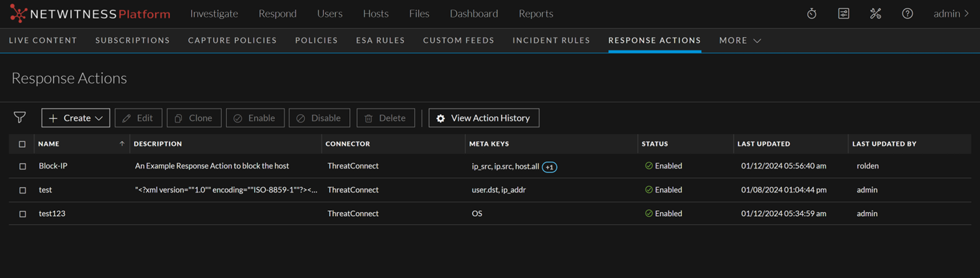Select the test123 row checkbox
The height and width of the screenshot is (278, 980).
(x=23, y=214)
